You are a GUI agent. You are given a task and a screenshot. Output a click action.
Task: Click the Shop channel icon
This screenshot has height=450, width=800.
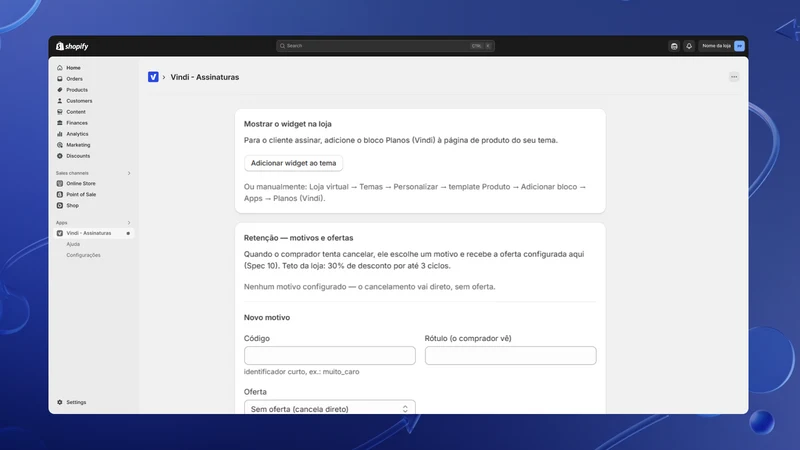tap(60, 206)
